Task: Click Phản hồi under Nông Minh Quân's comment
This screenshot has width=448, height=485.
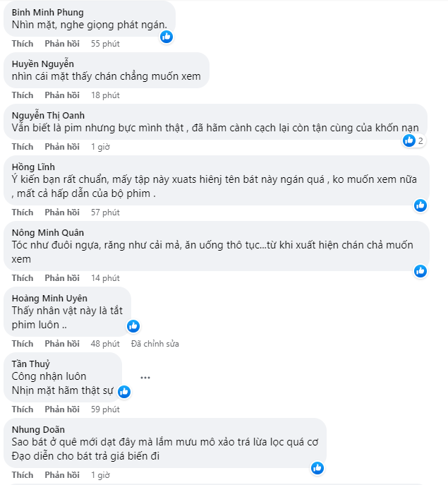Action: (62, 278)
